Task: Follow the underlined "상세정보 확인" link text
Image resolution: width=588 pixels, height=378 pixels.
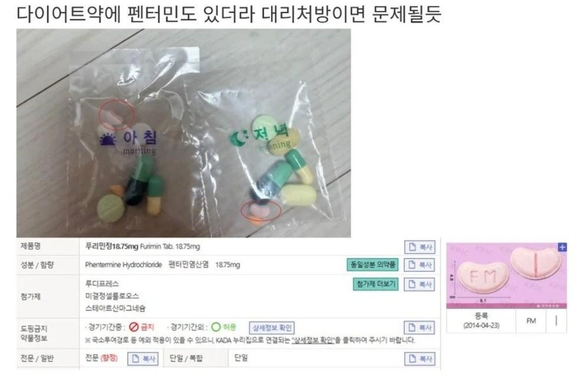Action: tap(313, 340)
